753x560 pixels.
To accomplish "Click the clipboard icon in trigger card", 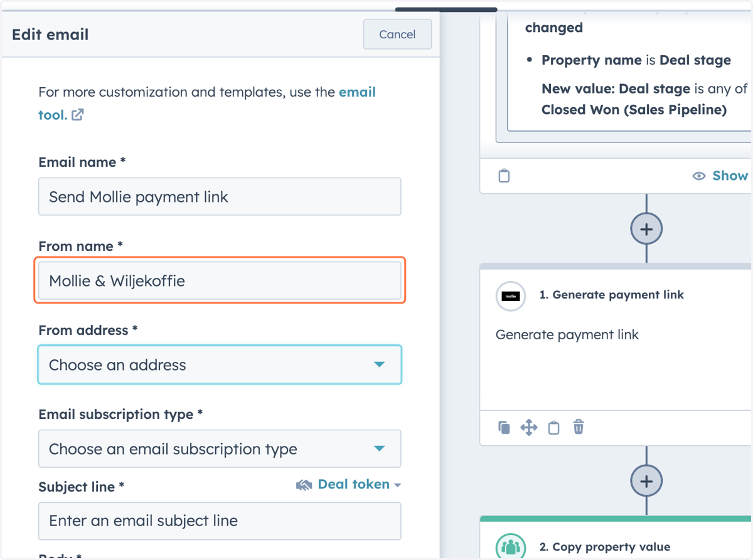I will point(504,176).
